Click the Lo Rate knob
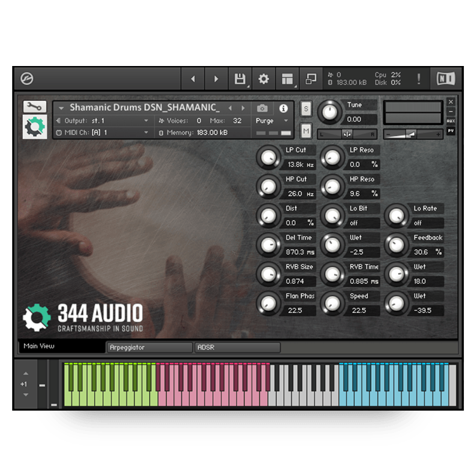This screenshot has height=476, width=476. click(x=397, y=216)
